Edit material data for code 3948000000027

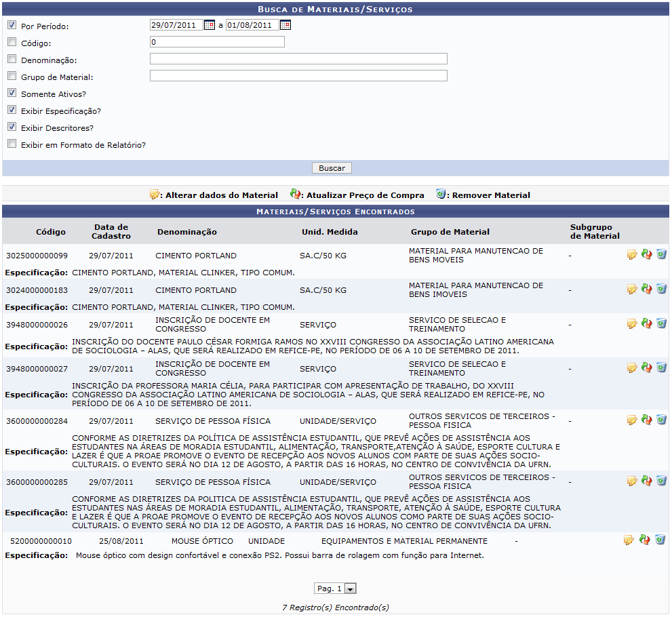[632, 368]
